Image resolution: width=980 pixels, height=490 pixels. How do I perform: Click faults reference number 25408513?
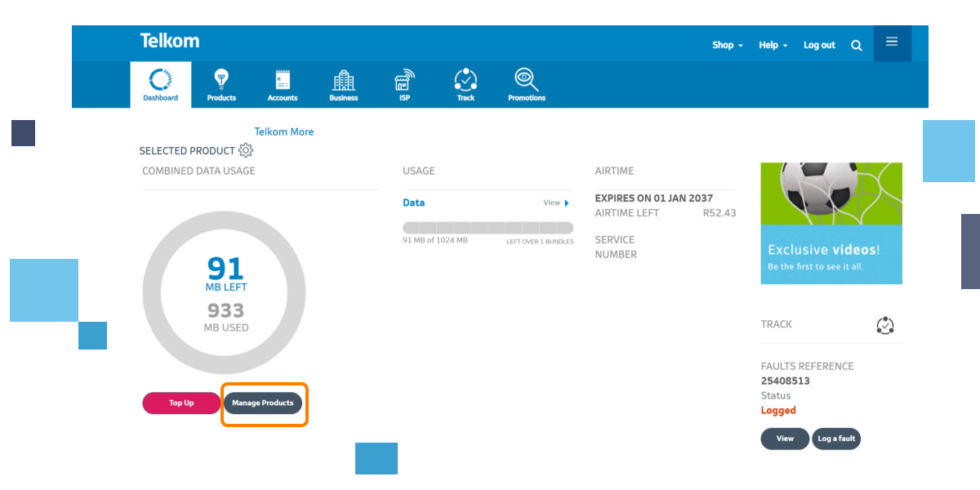coord(786,381)
